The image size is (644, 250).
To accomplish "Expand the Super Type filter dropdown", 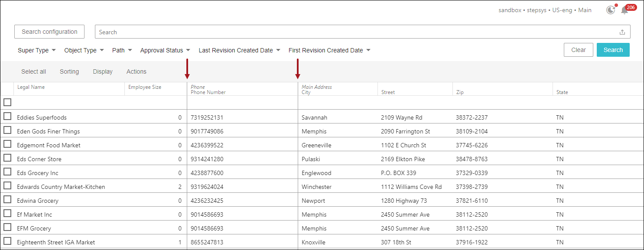I will click(x=37, y=50).
